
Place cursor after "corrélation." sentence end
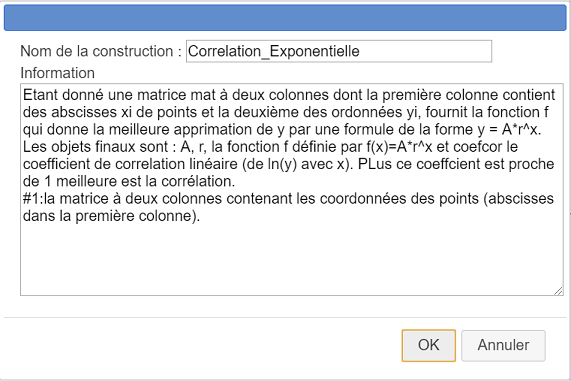236,181
